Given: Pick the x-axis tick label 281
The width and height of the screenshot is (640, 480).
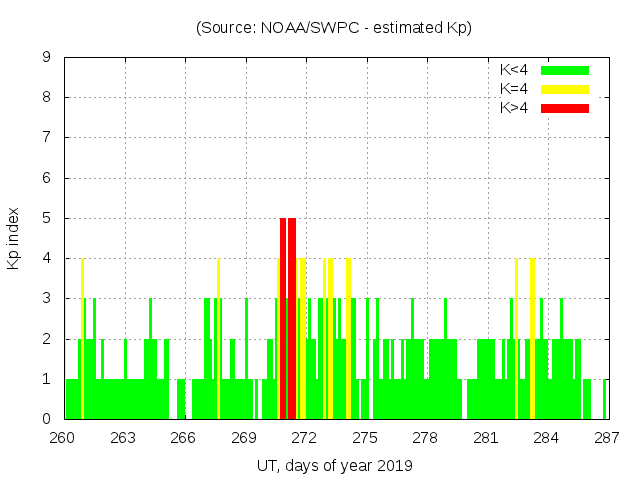Looking at the screenshot, I should coord(485,438).
